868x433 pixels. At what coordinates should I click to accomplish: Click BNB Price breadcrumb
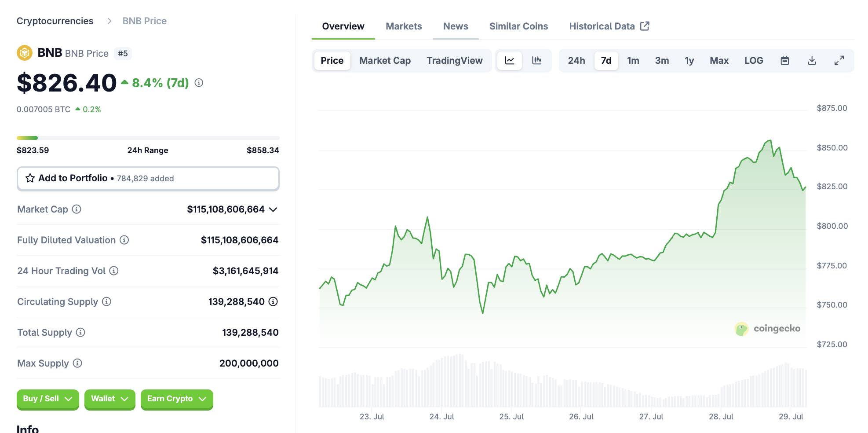(145, 21)
